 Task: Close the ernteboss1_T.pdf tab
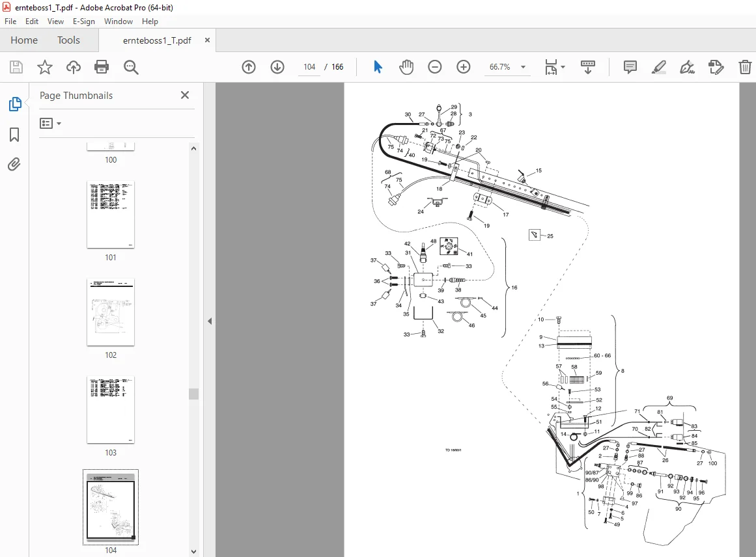pos(207,40)
